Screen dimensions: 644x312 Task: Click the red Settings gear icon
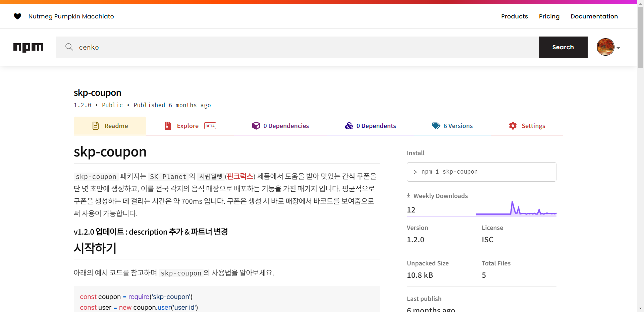click(x=513, y=126)
